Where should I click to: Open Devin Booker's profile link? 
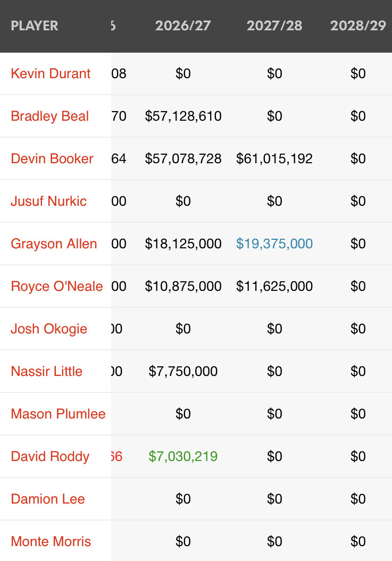52,158
